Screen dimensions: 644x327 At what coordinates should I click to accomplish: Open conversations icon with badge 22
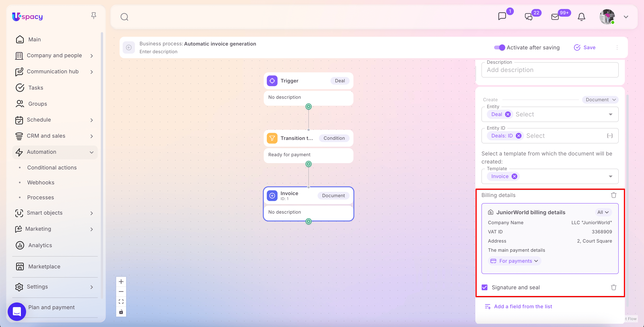[528, 17]
